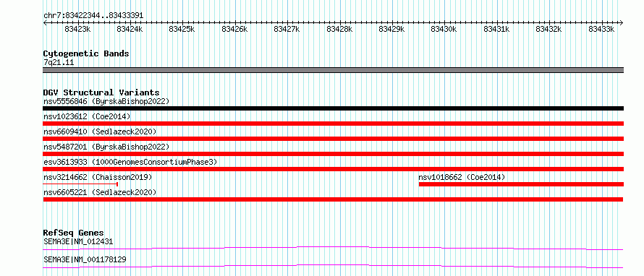Click the red nsv5487201 variant bar
The height and width of the screenshot is (276, 644).
click(x=333, y=154)
